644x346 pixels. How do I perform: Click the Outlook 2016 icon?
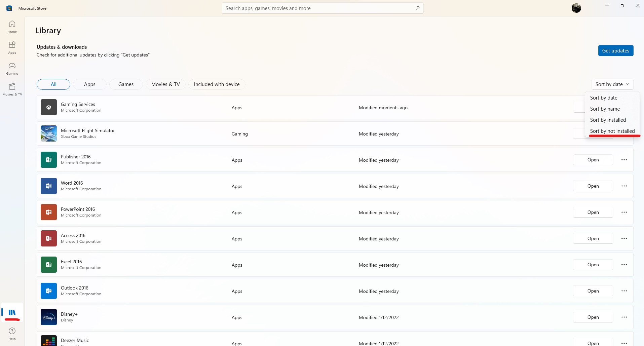[x=49, y=291]
